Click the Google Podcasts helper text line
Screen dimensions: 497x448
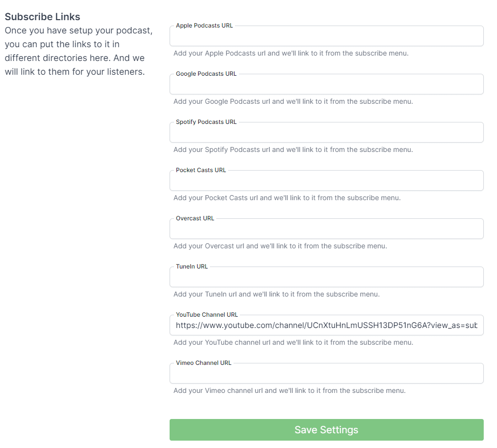tap(293, 101)
